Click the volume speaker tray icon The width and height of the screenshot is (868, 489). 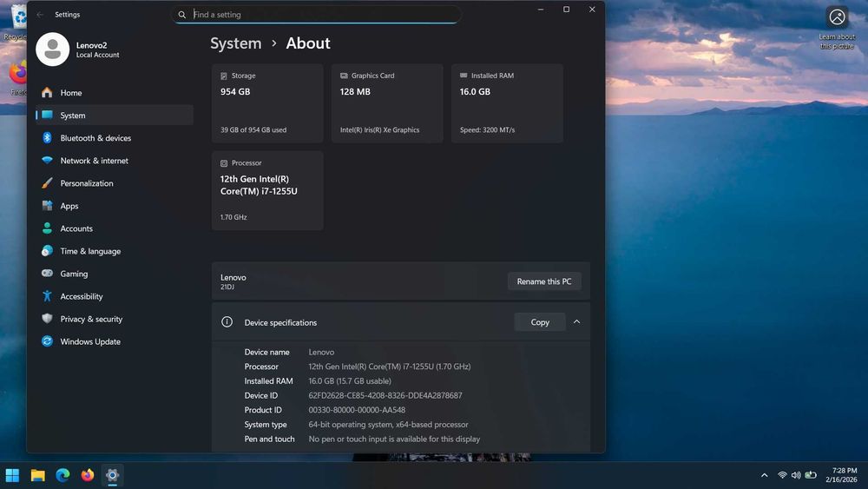click(796, 475)
